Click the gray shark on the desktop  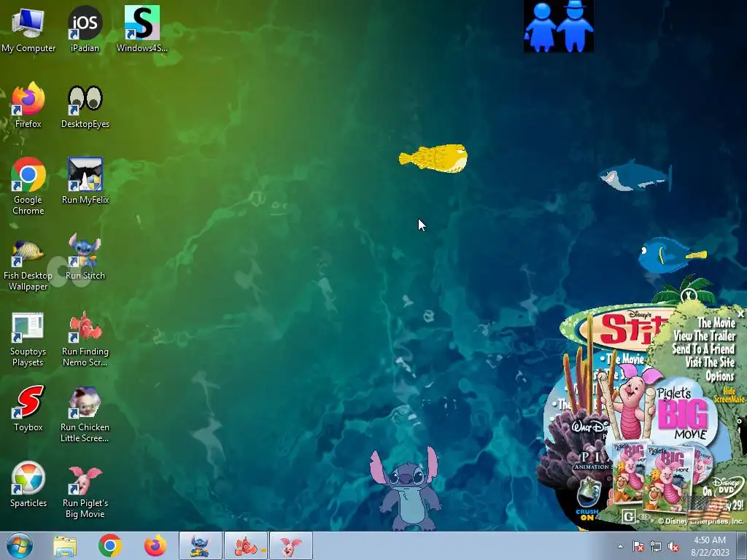click(635, 176)
